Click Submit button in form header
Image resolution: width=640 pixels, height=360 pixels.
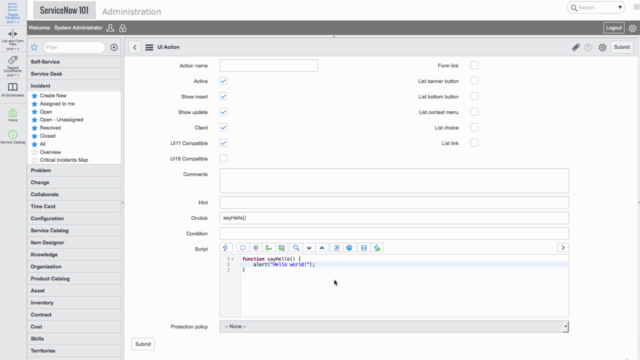(622, 47)
